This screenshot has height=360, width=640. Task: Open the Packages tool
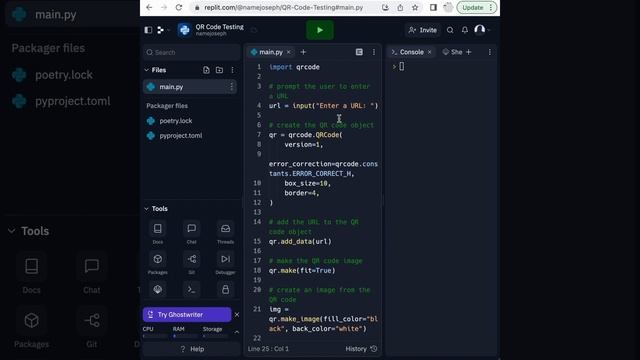[x=158, y=263]
